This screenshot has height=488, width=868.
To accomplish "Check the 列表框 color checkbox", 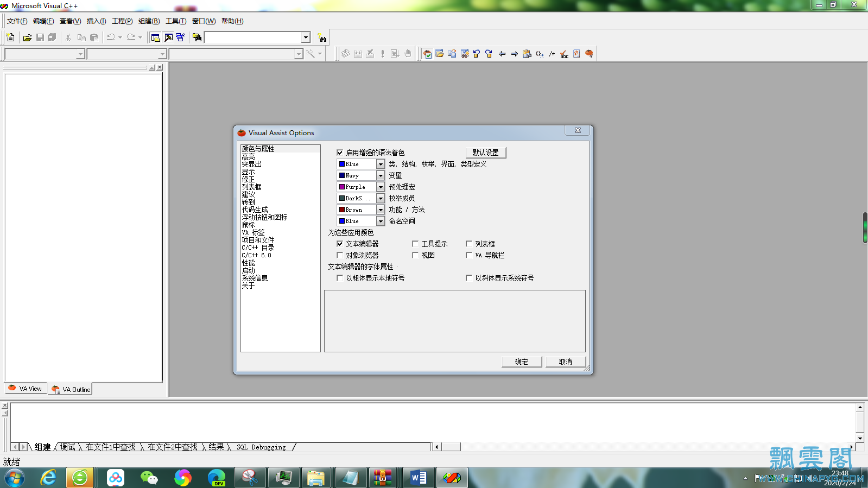I will click(x=469, y=244).
